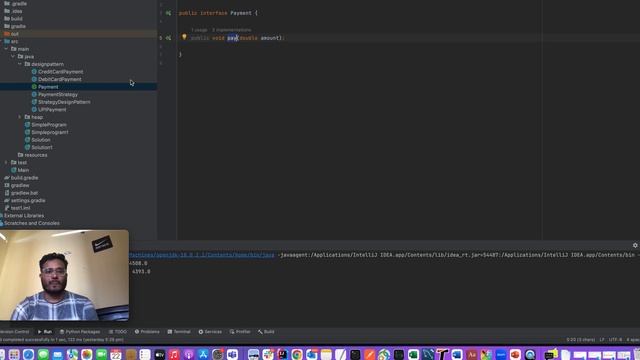Image resolution: width=640 pixels, height=360 pixels.
Task: Open Maps app in the dock
Action: pyautogui.click(x=72, y=354)
